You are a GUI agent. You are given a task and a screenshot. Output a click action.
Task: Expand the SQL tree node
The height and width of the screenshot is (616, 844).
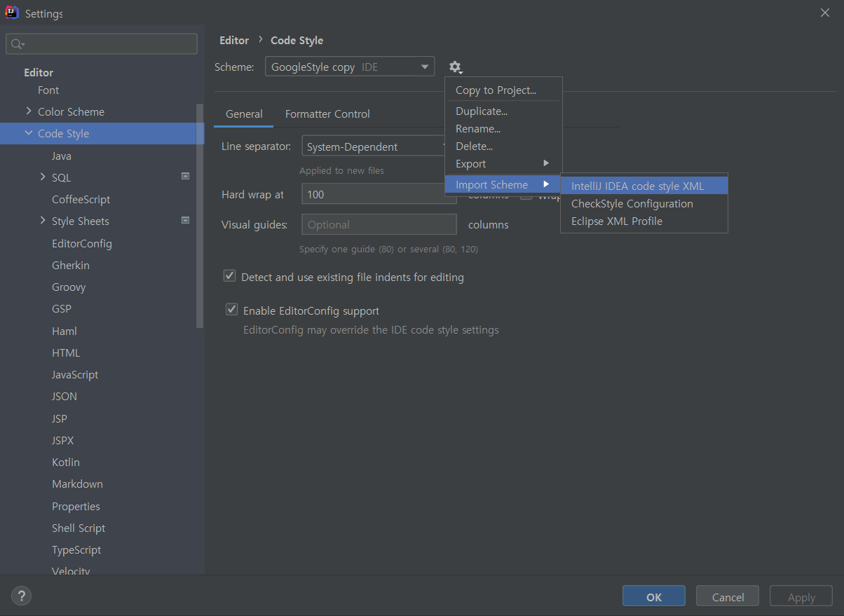coord(43,177)
